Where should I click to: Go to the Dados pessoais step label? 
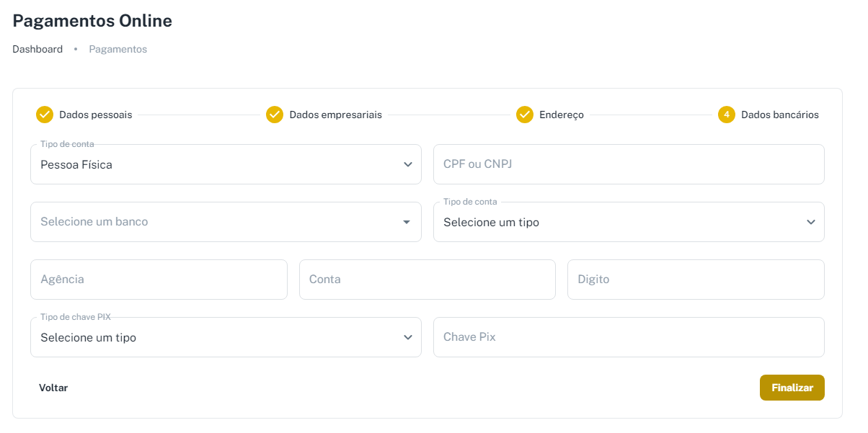tap(96, 115)
